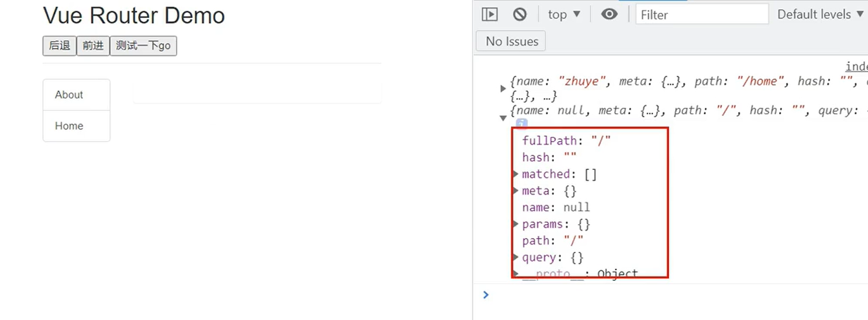Screen dimensions: 868x320
Task: Clear the console with the ban icon
Action: click(520, 14)
